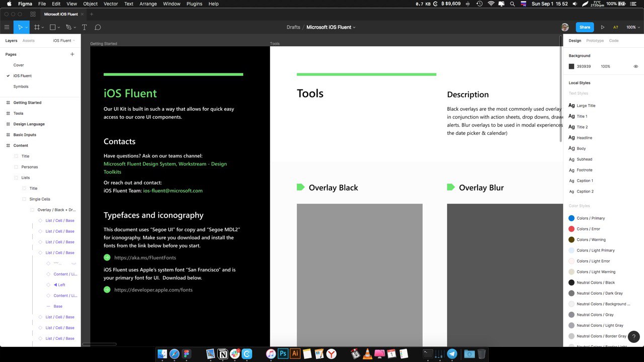Close the Microsoft iOS Fluent tab
The image size is (644, 362).
83,14
